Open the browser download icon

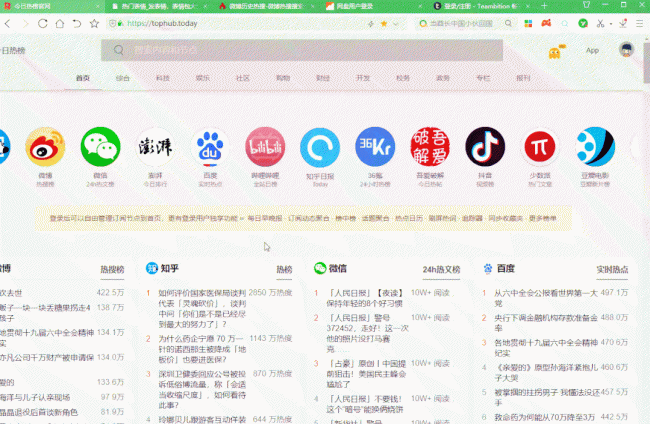click(623, 24)
